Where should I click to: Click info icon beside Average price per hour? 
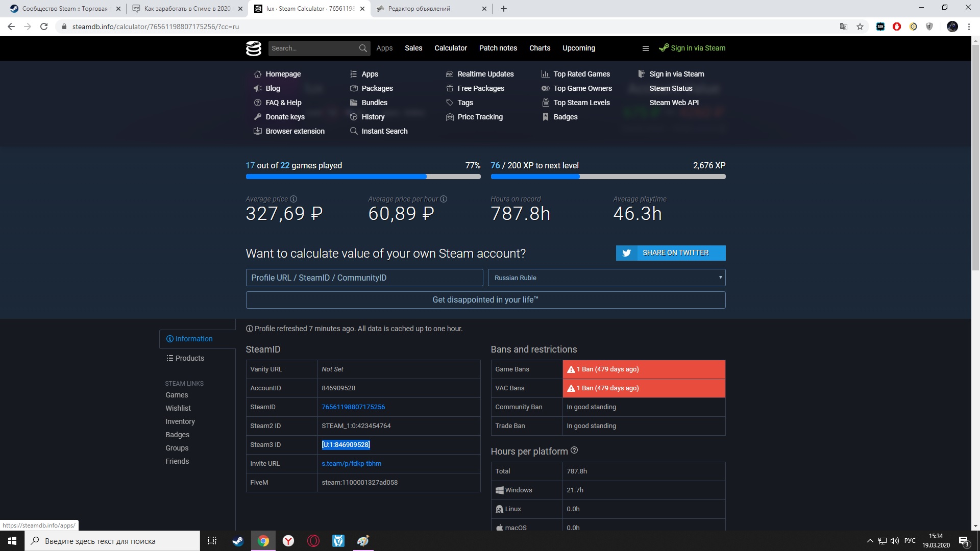click(444, 199)
